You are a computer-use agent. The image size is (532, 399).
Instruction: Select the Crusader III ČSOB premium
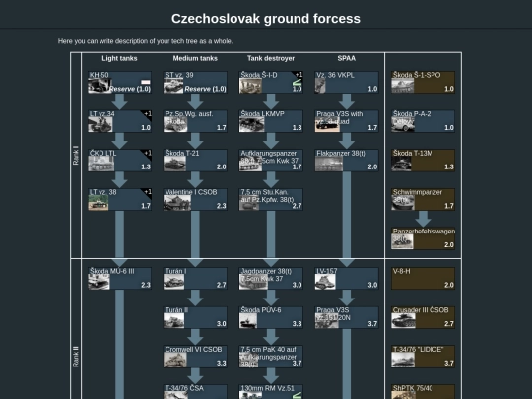point(423,317)
